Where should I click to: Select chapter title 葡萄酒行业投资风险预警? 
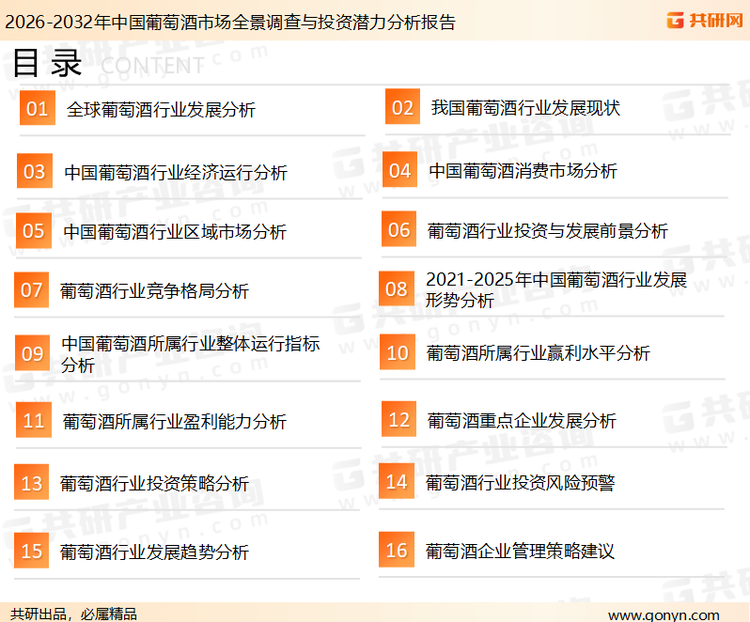[520, 482]
